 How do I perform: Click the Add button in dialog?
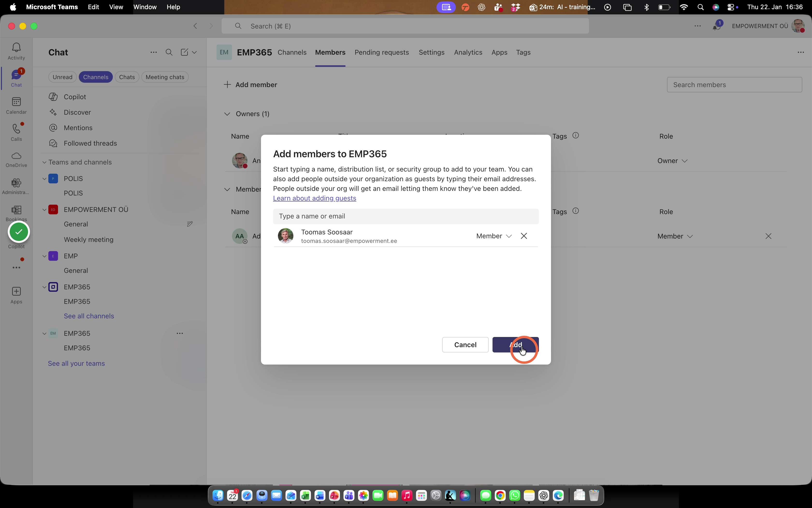(x=515, y=345)
